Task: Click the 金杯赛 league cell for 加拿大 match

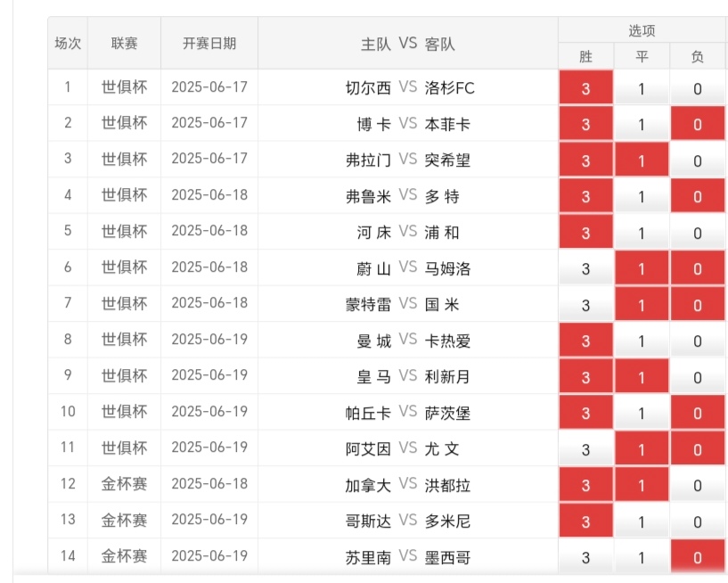Action: pos(124,483)
